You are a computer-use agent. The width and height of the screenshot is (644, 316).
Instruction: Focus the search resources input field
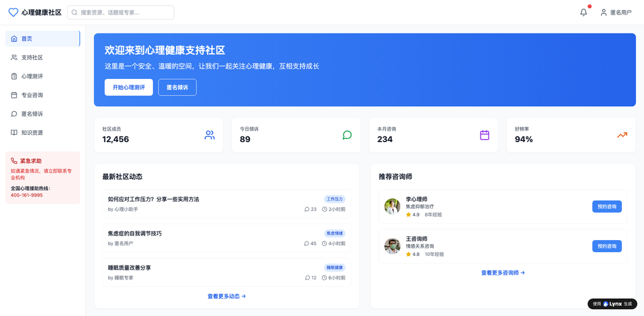coord(124,12)
